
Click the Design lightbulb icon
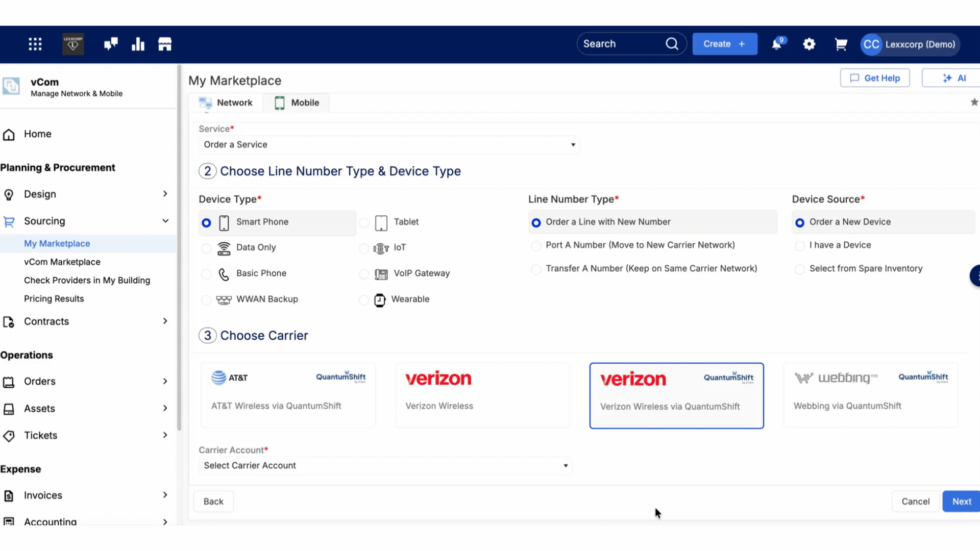[9, 194]
